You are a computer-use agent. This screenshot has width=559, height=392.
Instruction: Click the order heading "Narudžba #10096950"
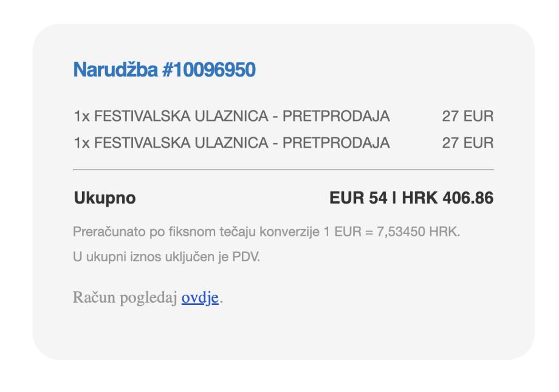pyautogui.click(x=164, y=70)
